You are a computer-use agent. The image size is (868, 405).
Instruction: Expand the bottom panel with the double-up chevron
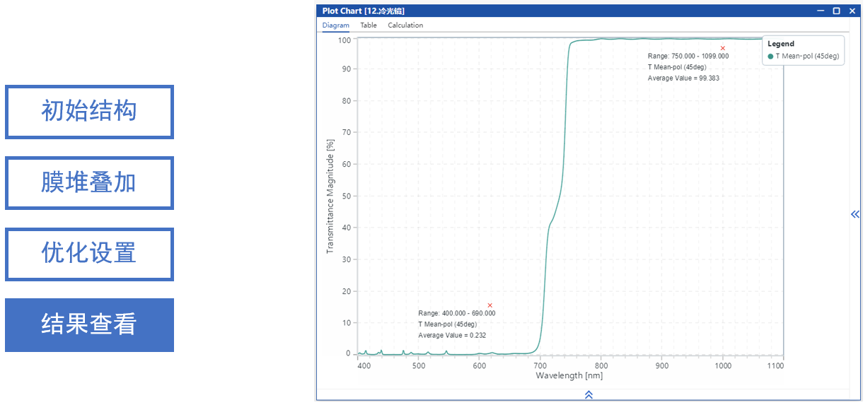(589, 395)
